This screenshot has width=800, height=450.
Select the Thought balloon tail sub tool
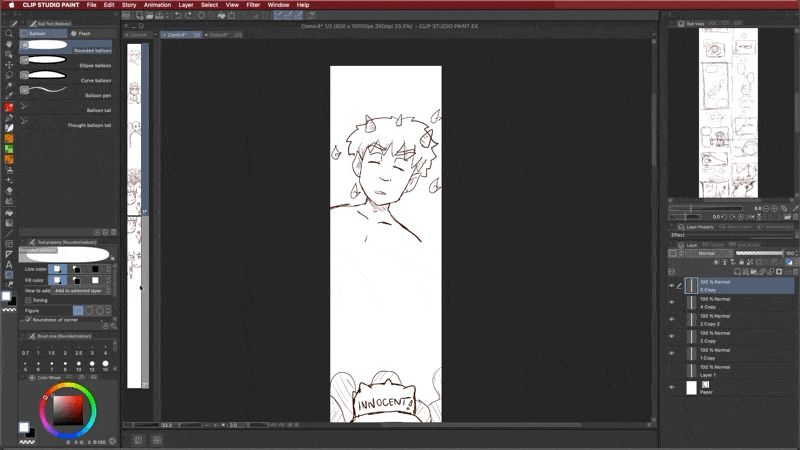(x=66, y=120)
